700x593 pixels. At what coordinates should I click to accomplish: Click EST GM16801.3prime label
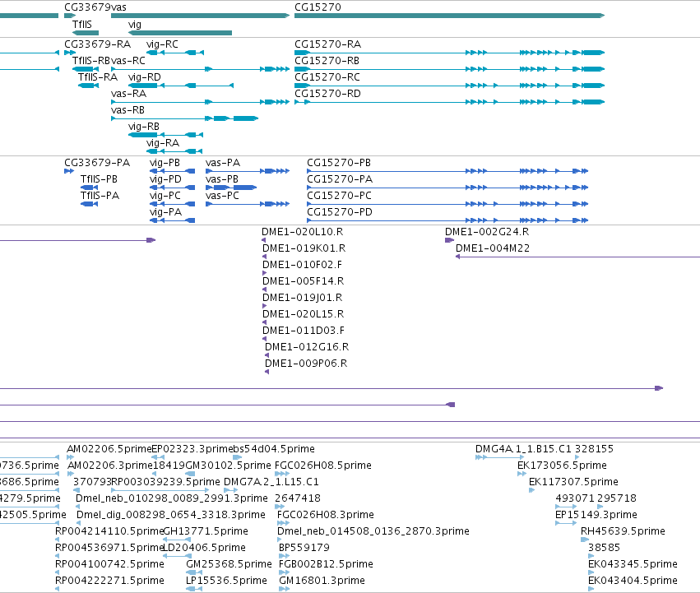322,581
